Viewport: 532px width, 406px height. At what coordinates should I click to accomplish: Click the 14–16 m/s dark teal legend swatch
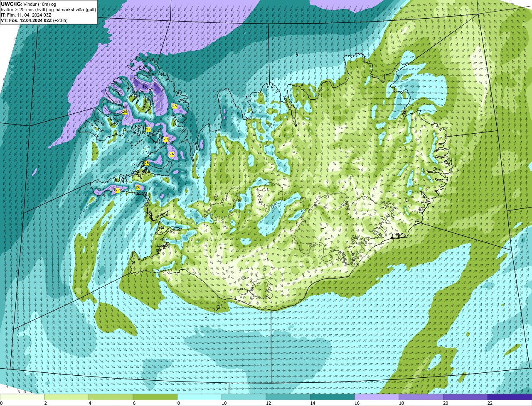tap(332, 397)
